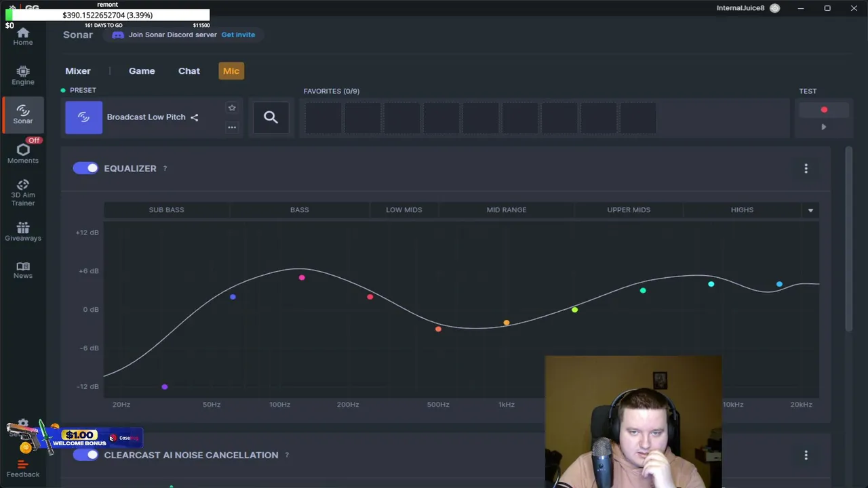This screenshot has width=868, height=488.
Task: Open the Home section in sidebar
Action: 23,37
